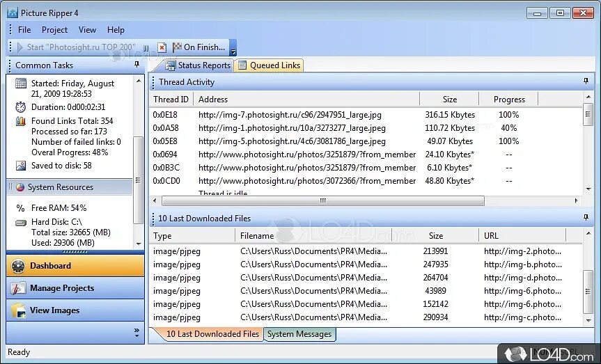Image resolution: width=601 pixels, height=364 pixels.
Task: Sort downloaded files by Type column
Action: pyautogui.click(x=192, y=236)
